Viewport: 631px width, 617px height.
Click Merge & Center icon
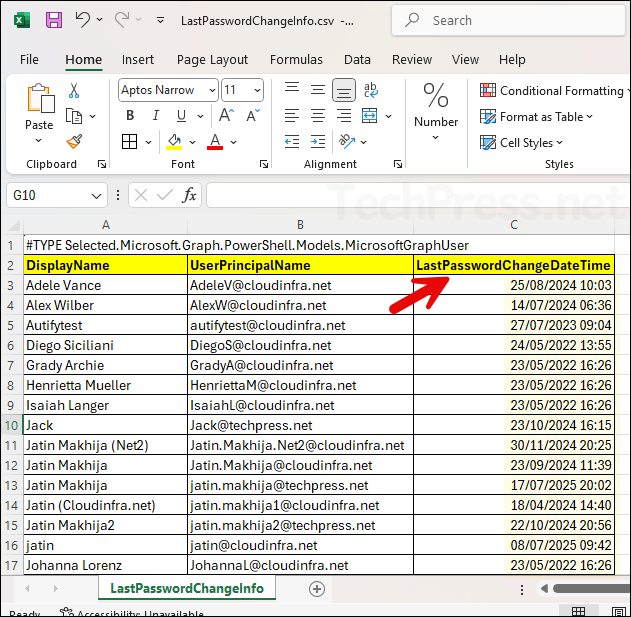point(369,116)
